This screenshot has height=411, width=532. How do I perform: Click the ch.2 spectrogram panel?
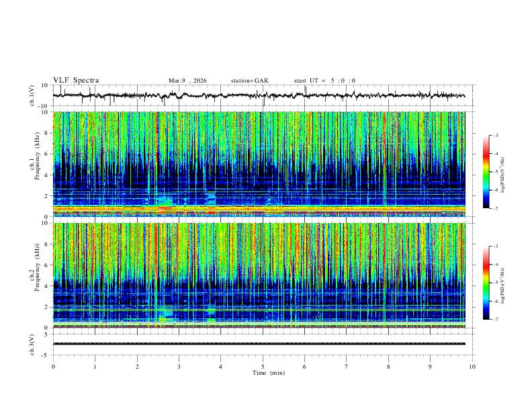[259, 275]
